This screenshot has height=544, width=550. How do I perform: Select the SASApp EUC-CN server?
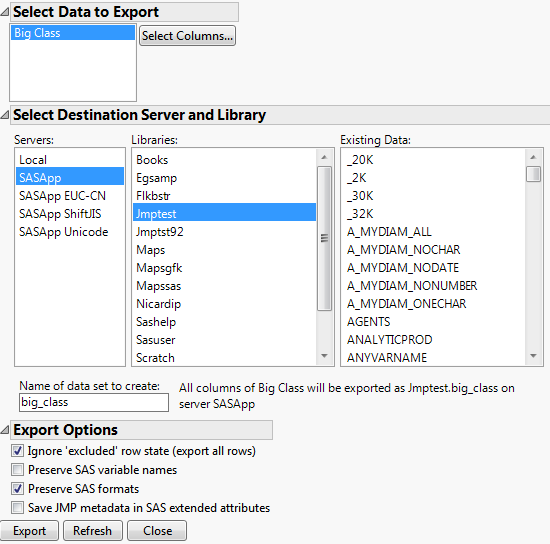[70, 196]
